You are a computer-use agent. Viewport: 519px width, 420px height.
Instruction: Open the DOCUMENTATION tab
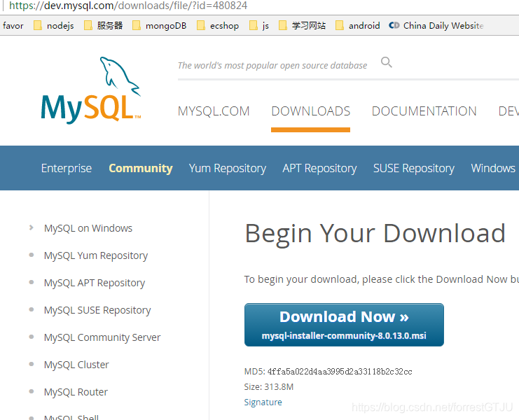point(424,111)
